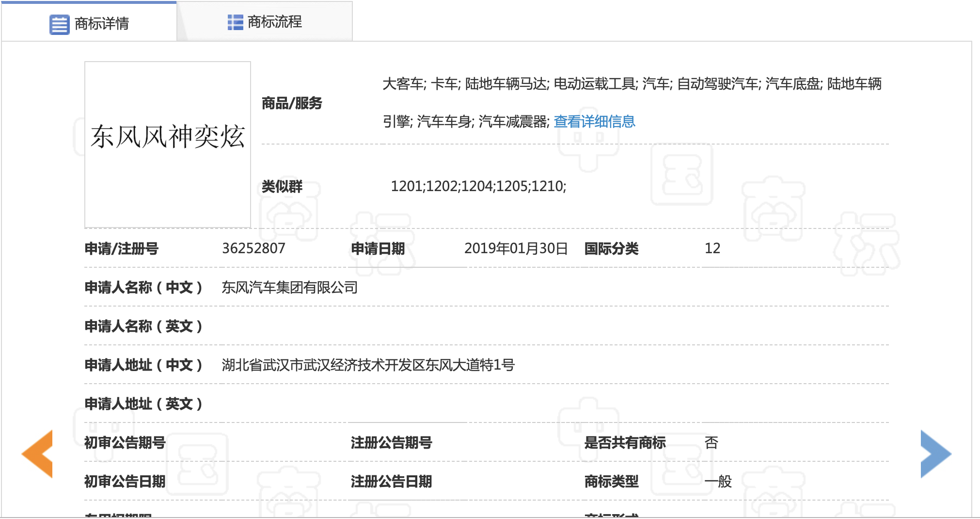Go to next trademark with blue arrow

point(936,454)
